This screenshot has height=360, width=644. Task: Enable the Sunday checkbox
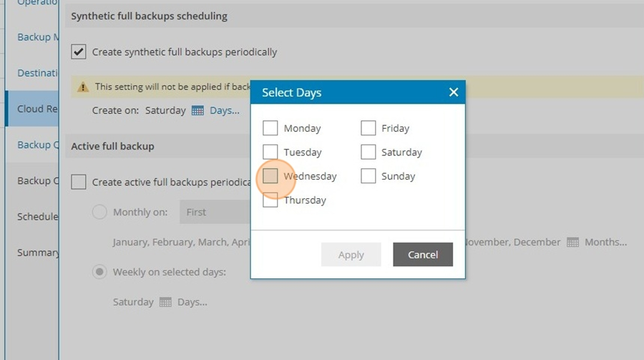(368, 176)
